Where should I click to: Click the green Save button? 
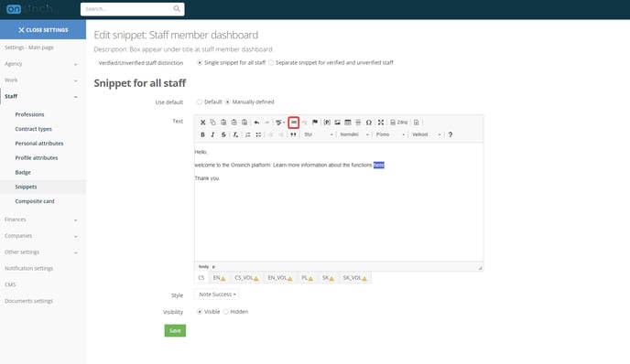[175, 331]
